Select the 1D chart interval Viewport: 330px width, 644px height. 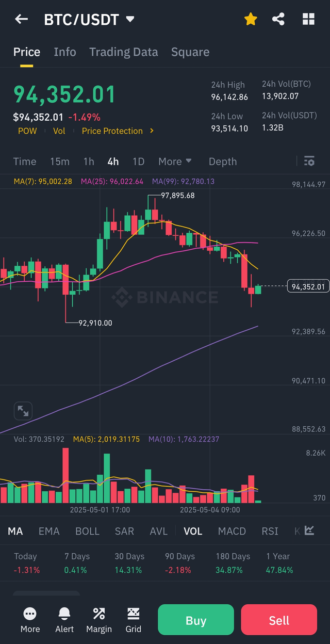138,162
